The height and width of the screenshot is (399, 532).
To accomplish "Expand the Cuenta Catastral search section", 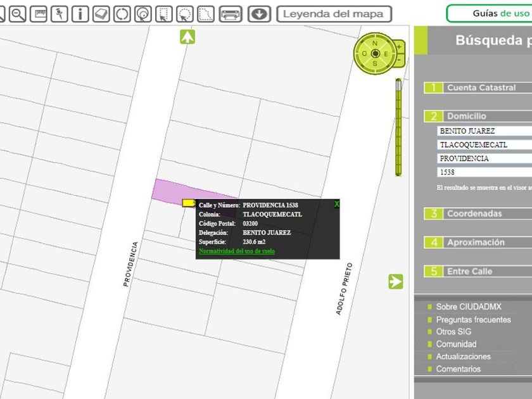I will (x=480, y=88).
